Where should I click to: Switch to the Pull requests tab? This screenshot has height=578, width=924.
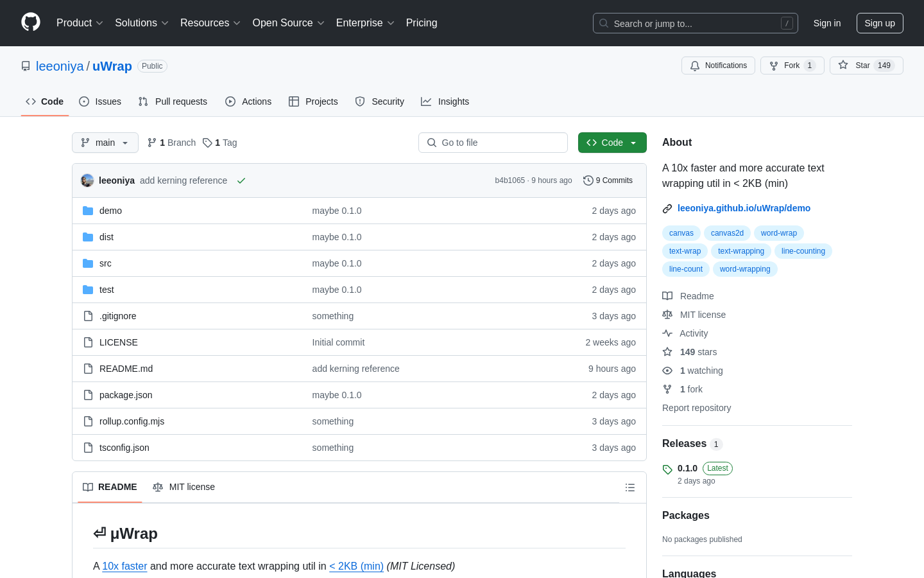coord(173,101)
